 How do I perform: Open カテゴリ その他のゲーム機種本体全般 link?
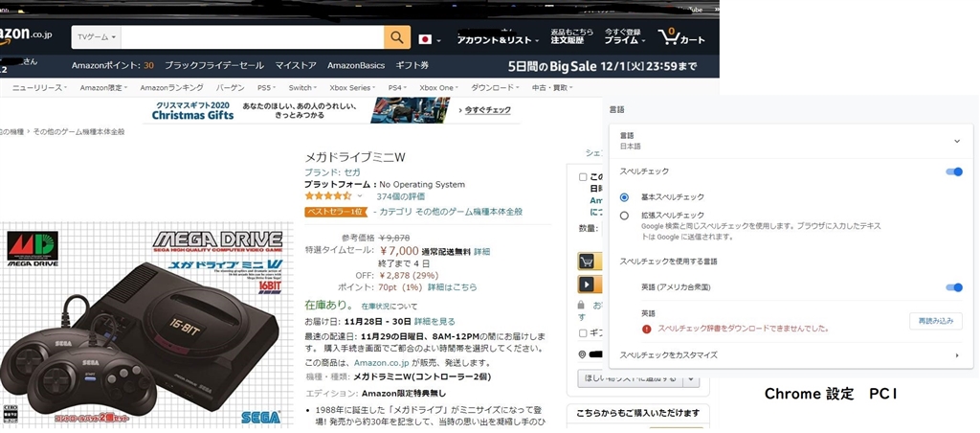click(451, 212)
